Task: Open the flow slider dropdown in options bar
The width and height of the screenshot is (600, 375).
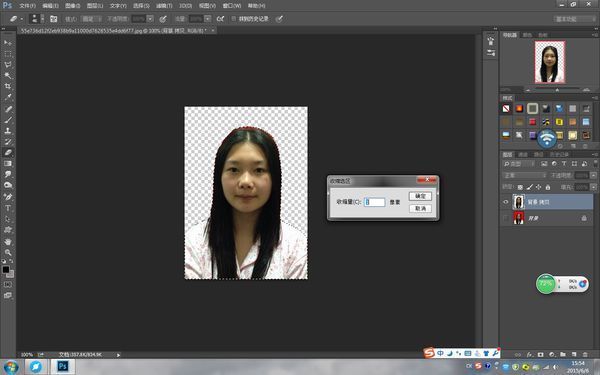Action: click(x=207, y=19)
